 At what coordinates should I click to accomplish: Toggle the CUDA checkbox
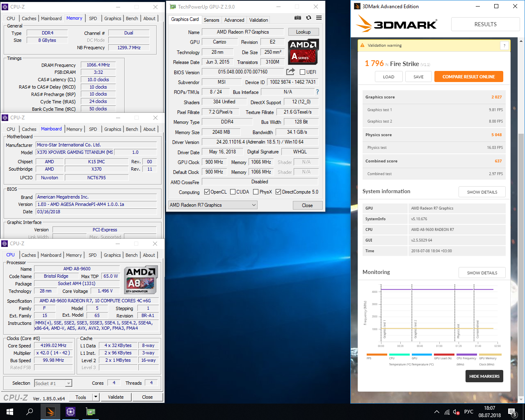(233, 192)
